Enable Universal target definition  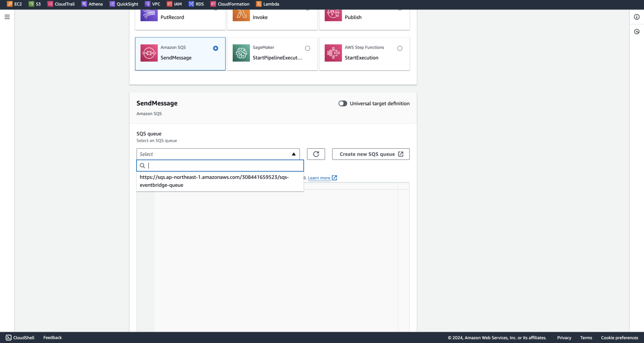coord(343,103)
